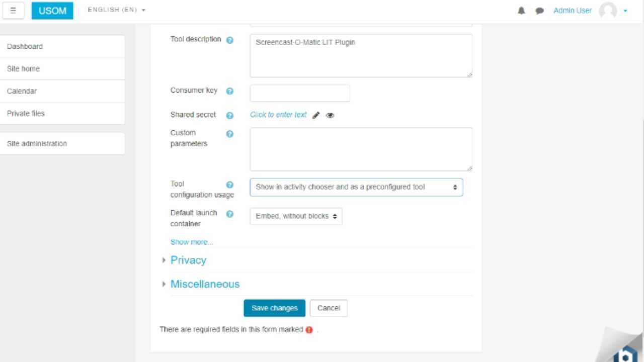Viewport: 644px width, 362px height.
Task: Open Default launch container dropdown
Action: coord(296,216)
